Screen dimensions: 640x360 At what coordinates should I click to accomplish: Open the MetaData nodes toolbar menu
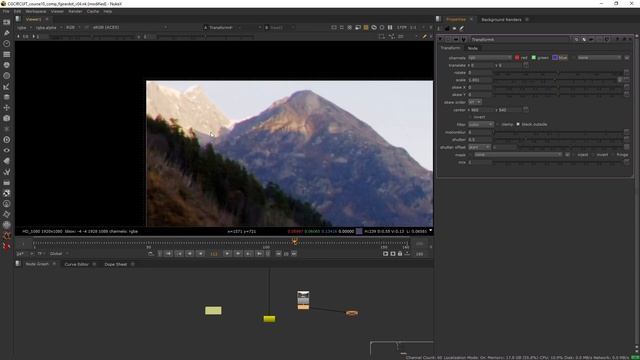coord(7,161)
